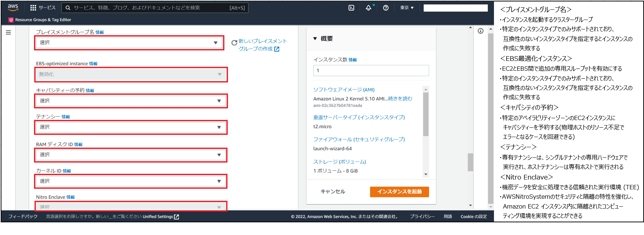Click 情報 link next to プレイスメントグループ名
644x235 pixels.
[x=100, y=33]
